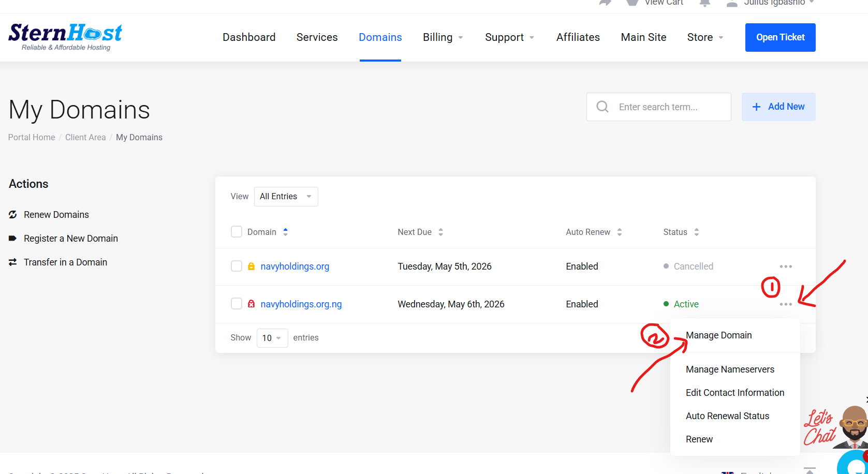Click the yellow lock icon beside navyholdings.org
868x474 pixels.
click(x=251, y=266)
